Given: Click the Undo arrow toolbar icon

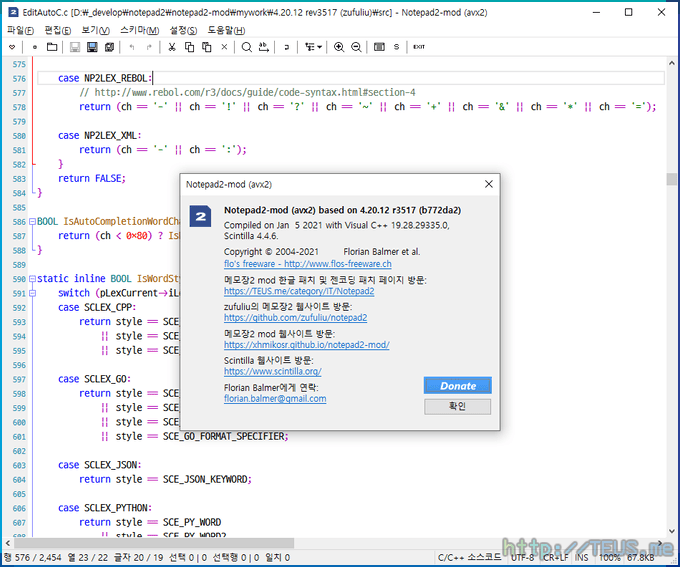Looking at the screenshot, I should pos(132,47).
